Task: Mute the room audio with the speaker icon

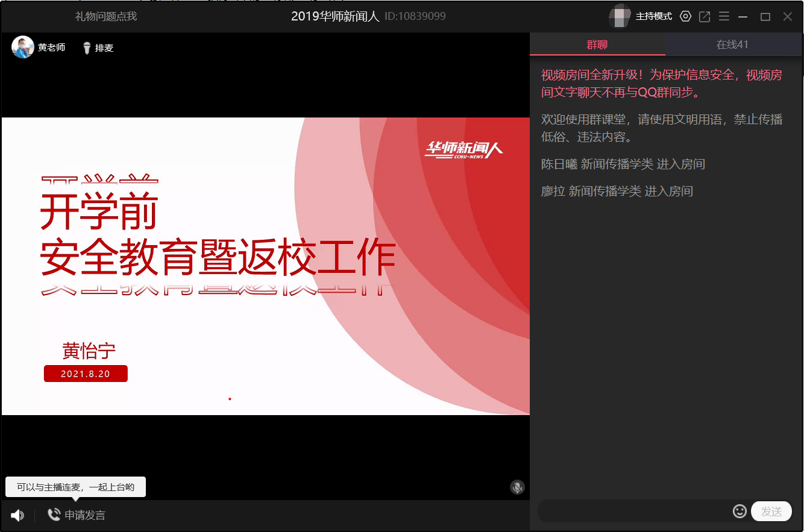Action: point(17,515)
